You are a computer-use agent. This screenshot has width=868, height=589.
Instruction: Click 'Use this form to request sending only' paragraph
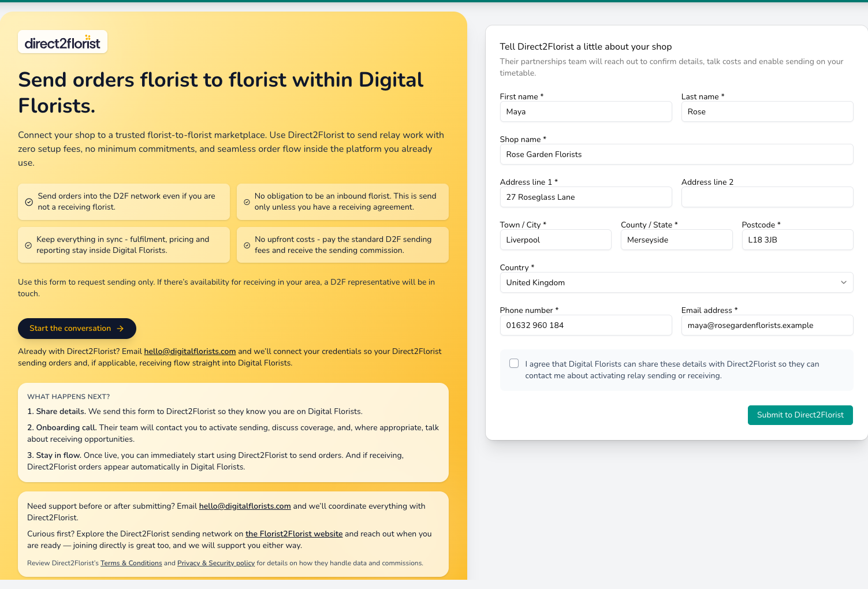coord(226,288)
